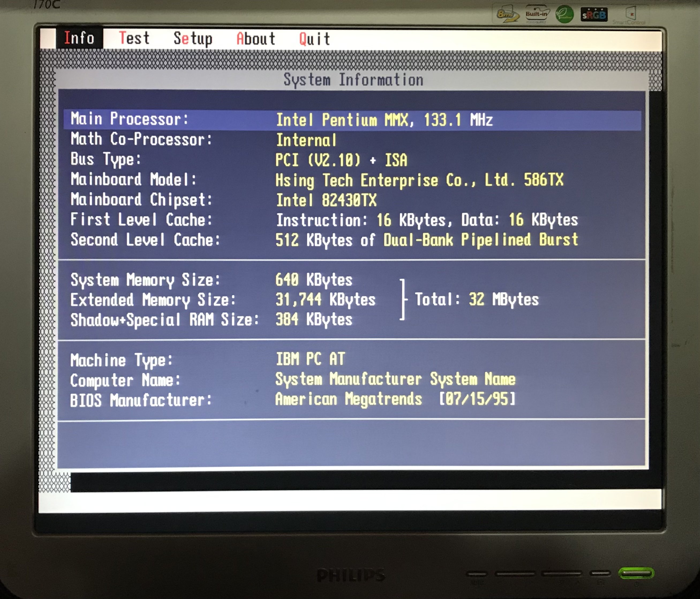Click the Total 32 MBytes label
The width and height of the screenshot is (700, 599).
[x=476, y=300]
